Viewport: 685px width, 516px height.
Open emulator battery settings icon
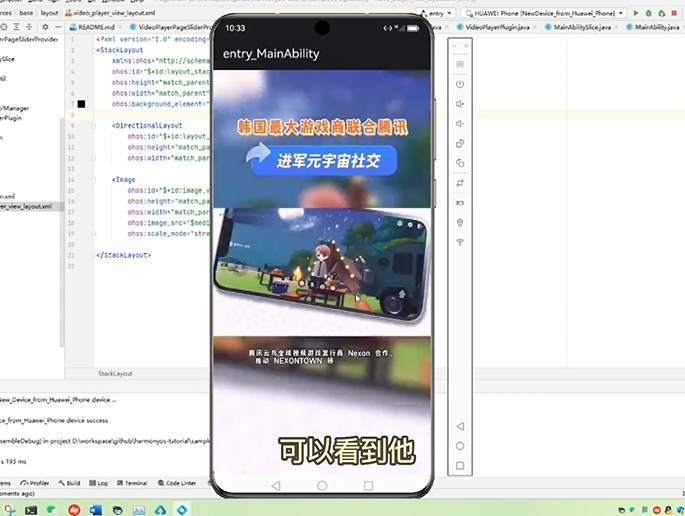point(460,203)
